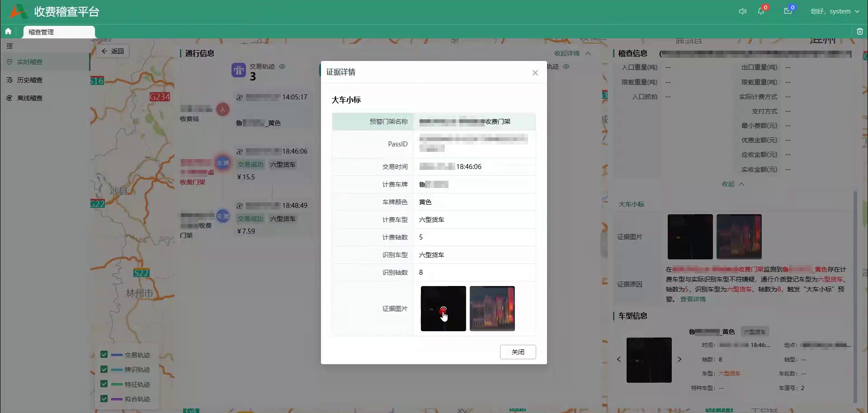Open the home page icon

click(x=8, y=31)
